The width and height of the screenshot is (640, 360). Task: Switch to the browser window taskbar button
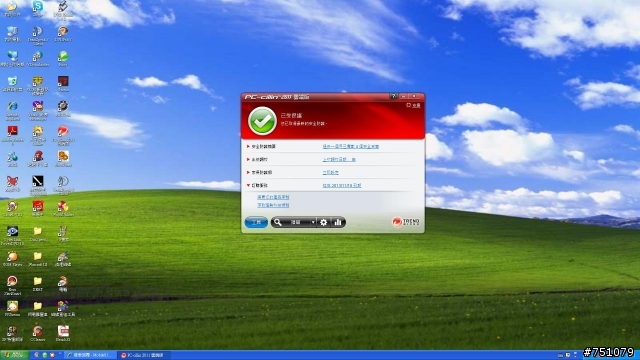point(90,355)
